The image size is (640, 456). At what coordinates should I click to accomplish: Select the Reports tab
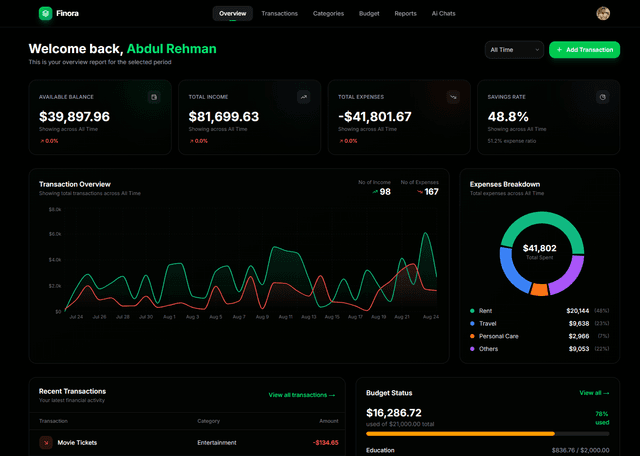[405, 13]
